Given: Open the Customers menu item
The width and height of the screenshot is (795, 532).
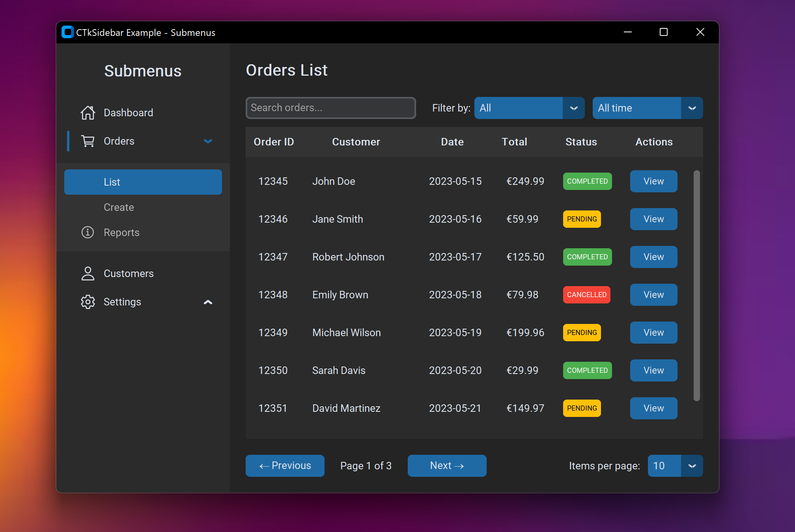Looking at the screenshot, I should pos(143,273).
